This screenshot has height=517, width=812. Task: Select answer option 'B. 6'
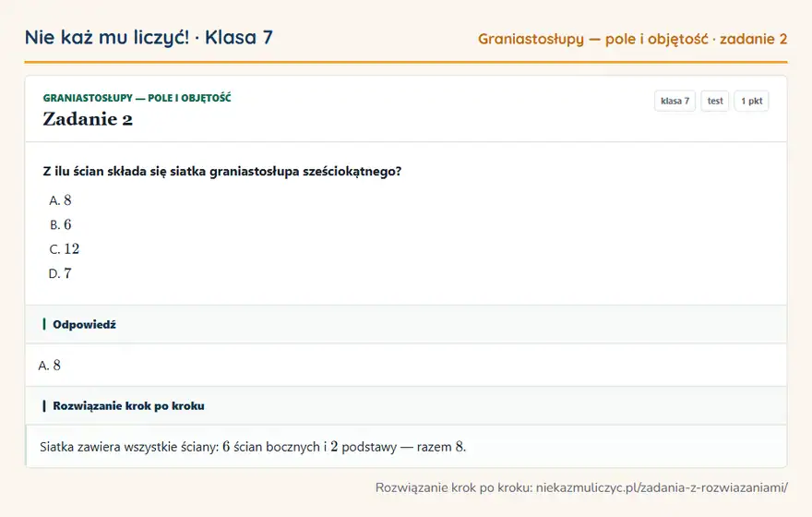click(60, 225)
